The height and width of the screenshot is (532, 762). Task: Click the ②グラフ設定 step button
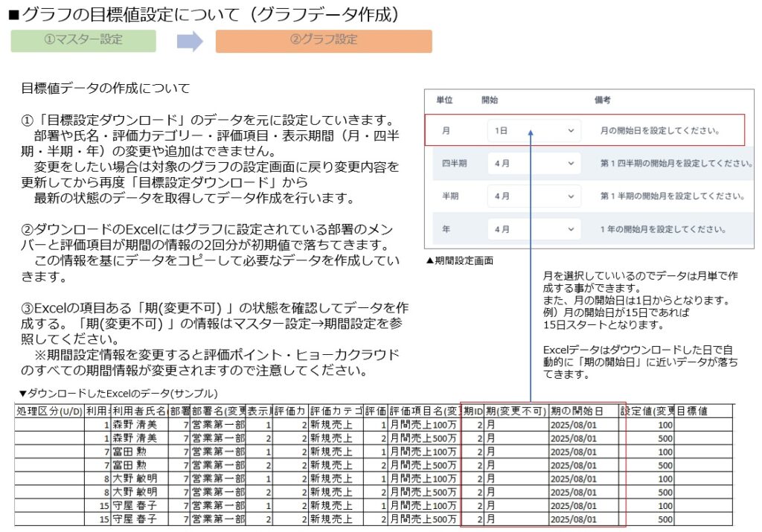(x=324, y=40)
